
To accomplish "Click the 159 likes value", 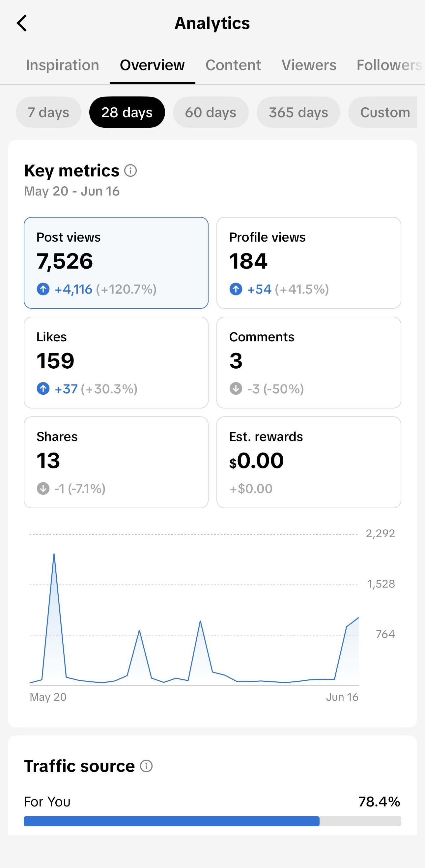I will pos(55,360).
